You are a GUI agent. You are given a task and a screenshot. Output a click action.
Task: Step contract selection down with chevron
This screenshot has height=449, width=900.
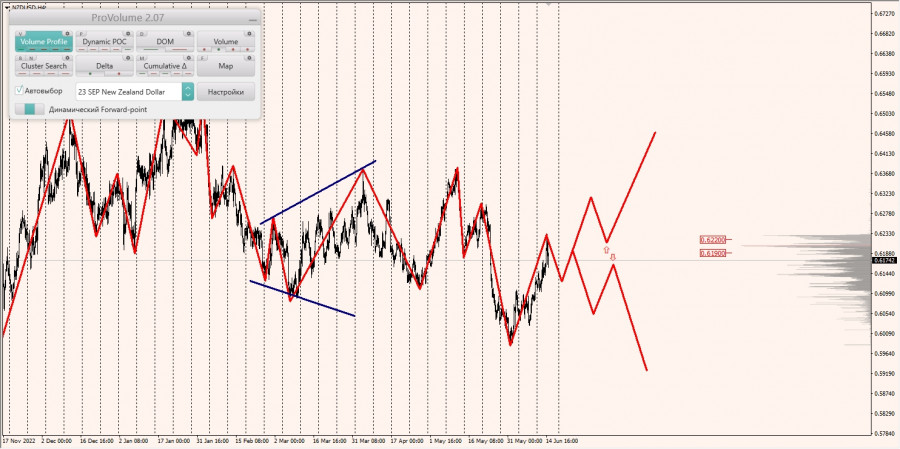(x=188, y=95)
